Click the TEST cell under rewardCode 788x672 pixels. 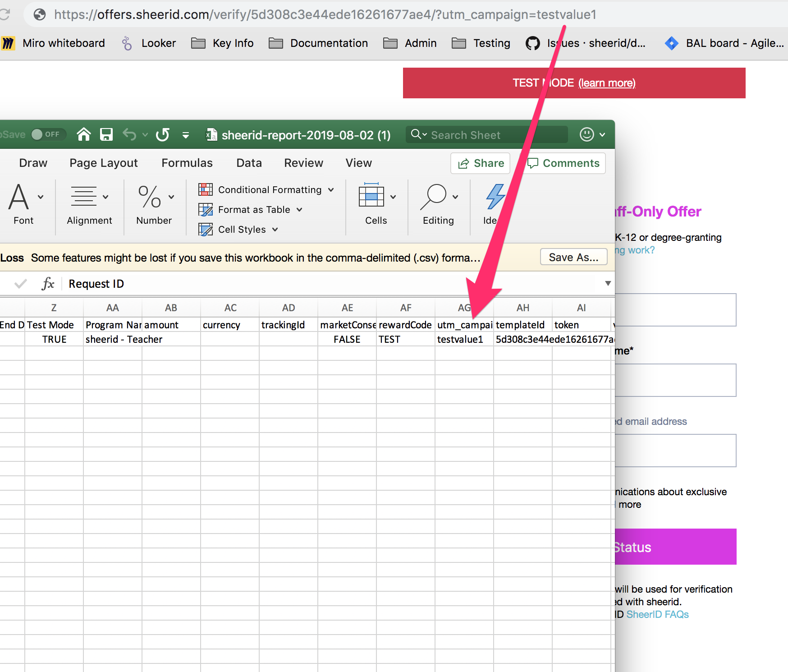pyautogui.click(x=406, y=339)
